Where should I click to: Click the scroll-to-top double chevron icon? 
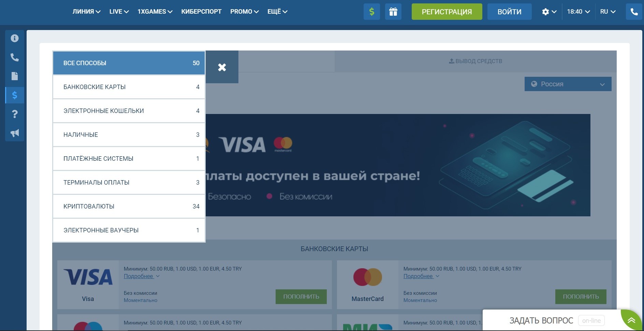pos(631,320)
